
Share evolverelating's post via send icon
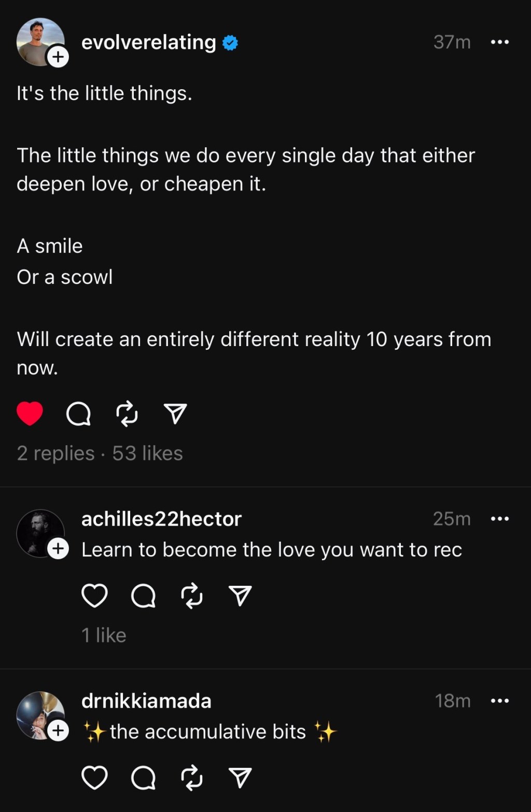(175, 414)
